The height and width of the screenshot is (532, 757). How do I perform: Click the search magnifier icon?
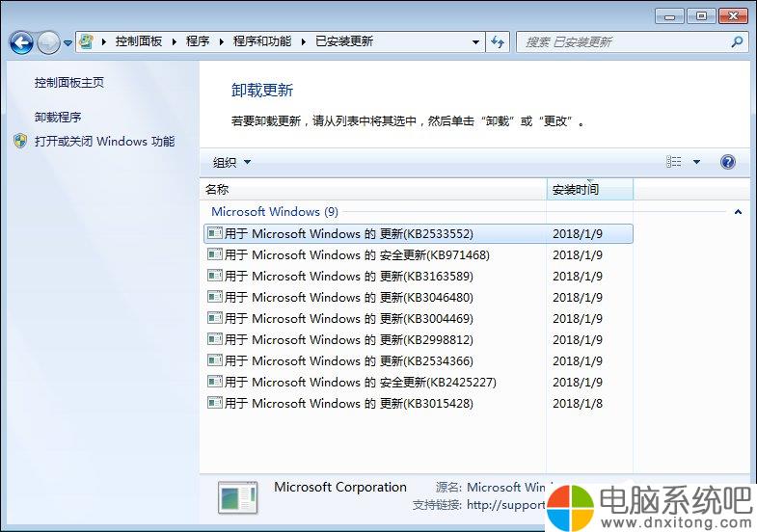coord(737,42)
